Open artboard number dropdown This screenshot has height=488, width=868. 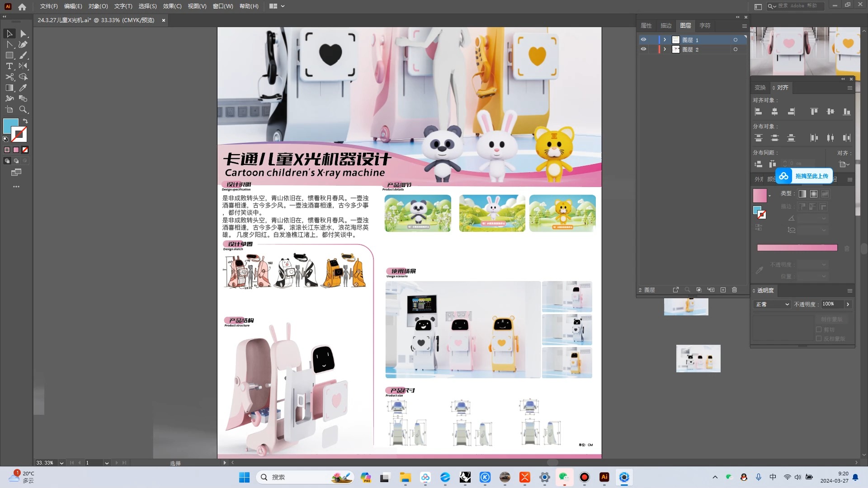[x=107, y=463]
